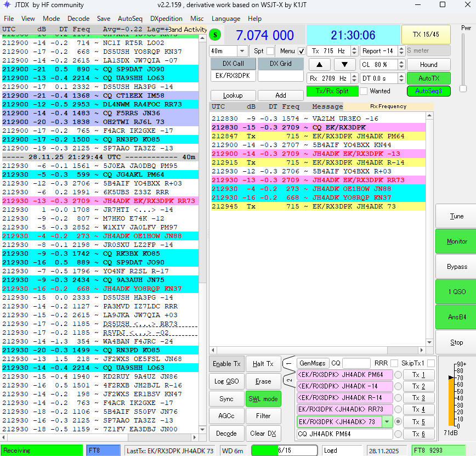
Task: Click the DX Grid input field
Action: pos(280,76)
